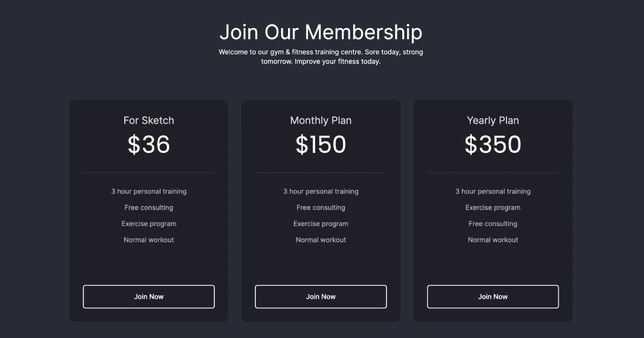
Task: Click Exercise program in the Yearly Plan card
Action: point(493,207)
